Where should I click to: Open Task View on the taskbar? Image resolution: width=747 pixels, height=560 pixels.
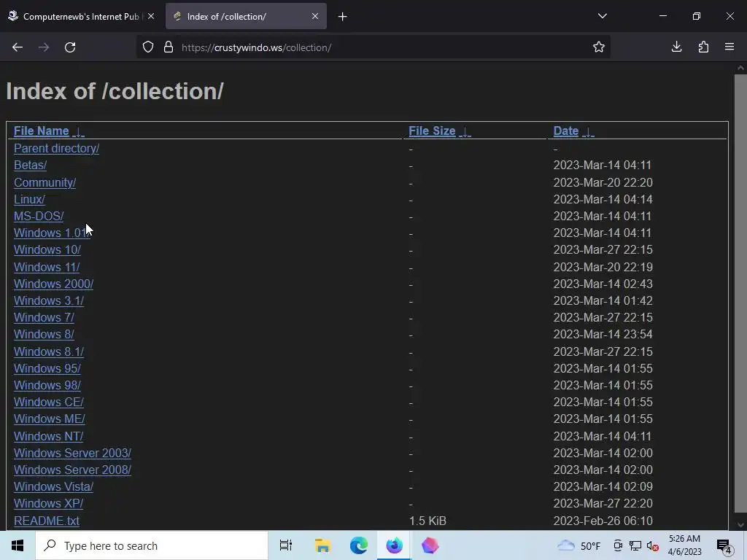[x=286, y=545]
